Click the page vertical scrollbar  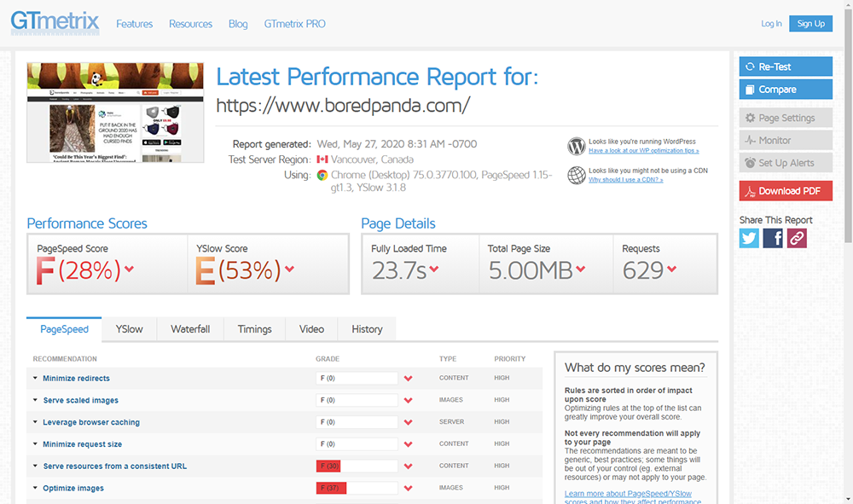point(848,125)
